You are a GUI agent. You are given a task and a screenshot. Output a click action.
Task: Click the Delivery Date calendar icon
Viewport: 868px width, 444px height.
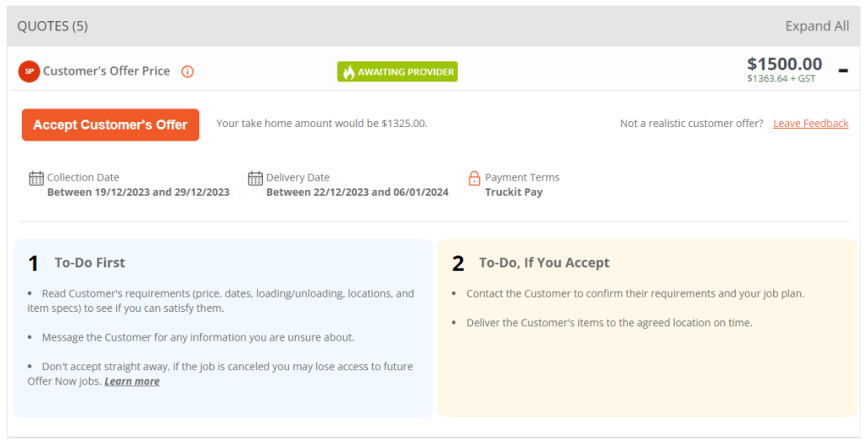click(x=255, y=178)
